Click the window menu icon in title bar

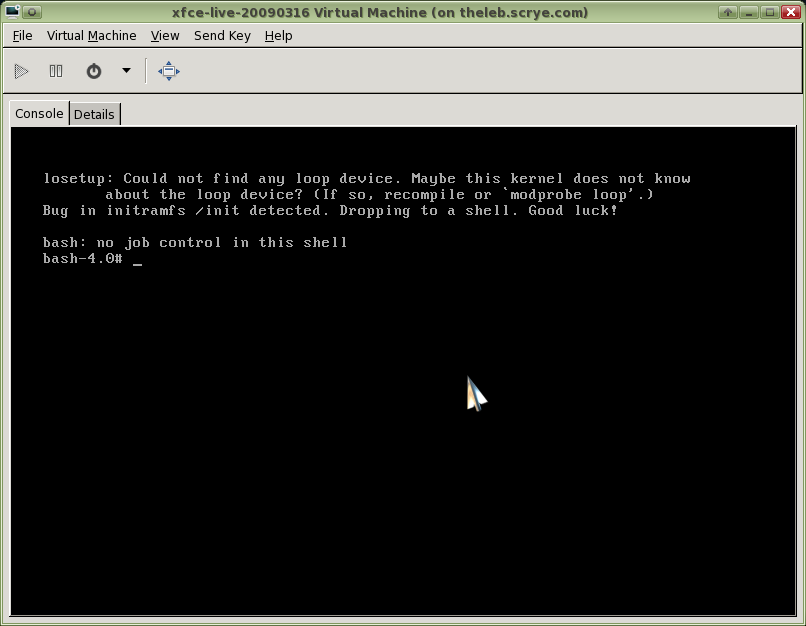[12, 12]
